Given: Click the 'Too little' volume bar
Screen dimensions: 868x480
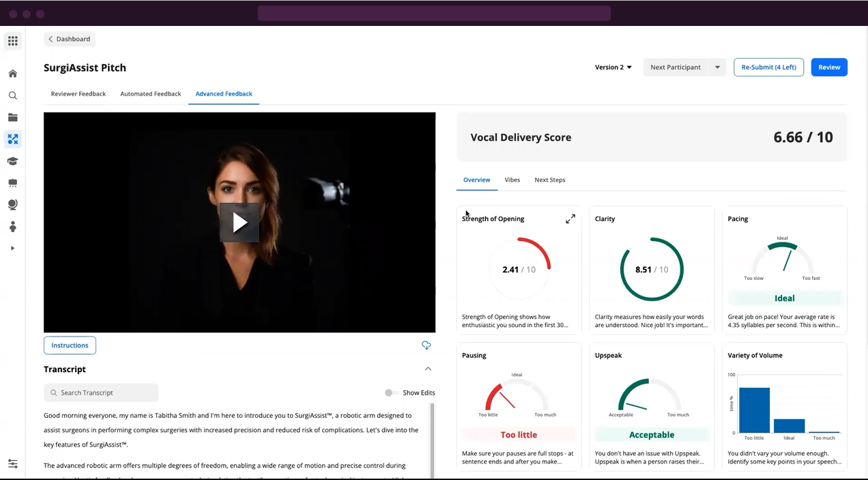Looking at the screenshot, I should pyautogui.click(x=754, y=410).
